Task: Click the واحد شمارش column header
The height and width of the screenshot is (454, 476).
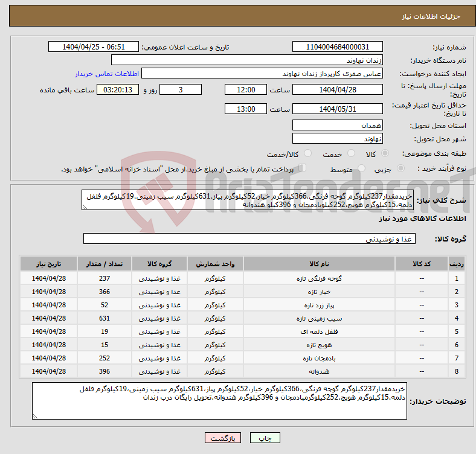Action: tap(215, 264)
